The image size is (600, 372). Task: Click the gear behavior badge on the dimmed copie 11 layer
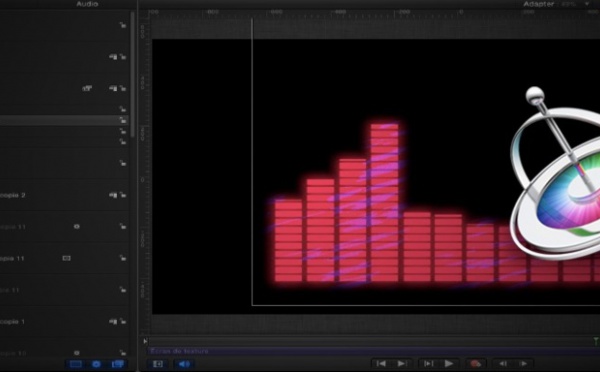pyautogui.click(x=77, y=227)
